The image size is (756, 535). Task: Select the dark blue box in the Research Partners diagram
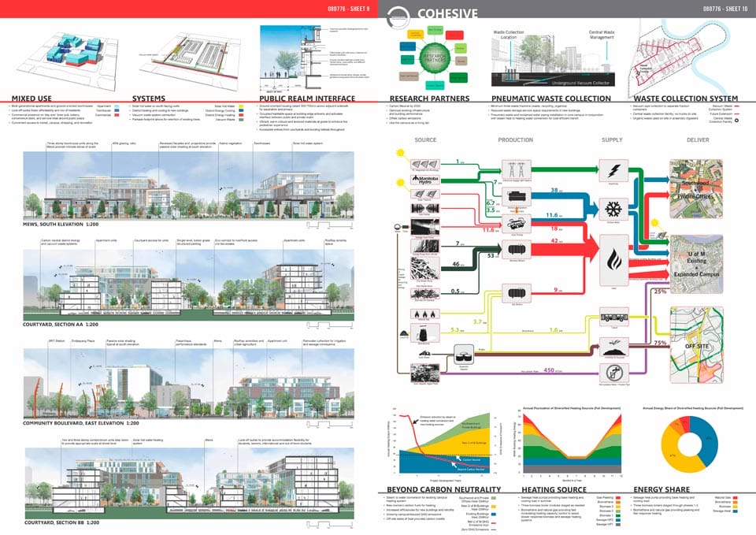407,46
